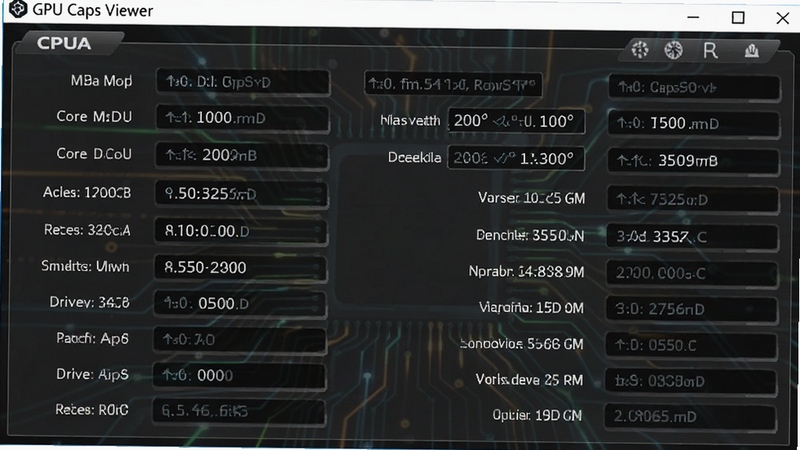Select the CPUA tab
The width and height of the screenshot is (800, 450).
(65, 43)
